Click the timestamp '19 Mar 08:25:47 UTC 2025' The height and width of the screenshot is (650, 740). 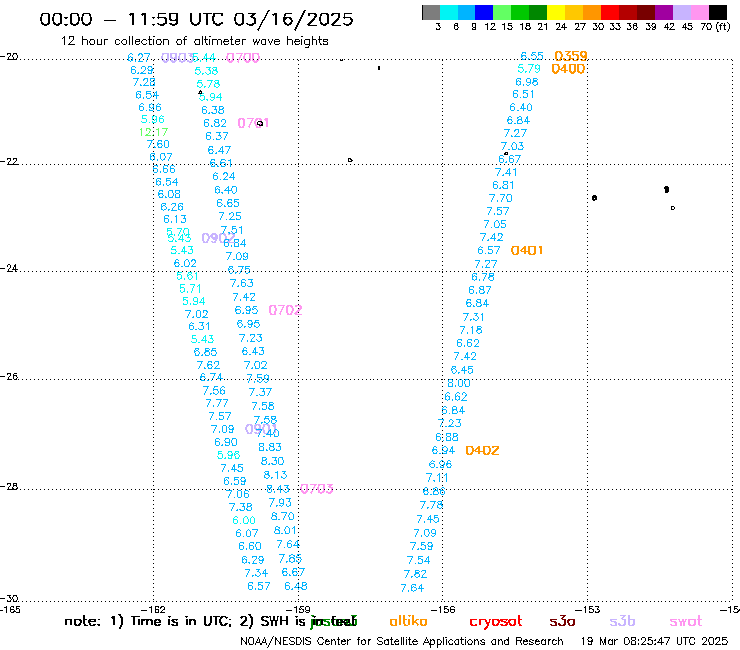[654, 642]
